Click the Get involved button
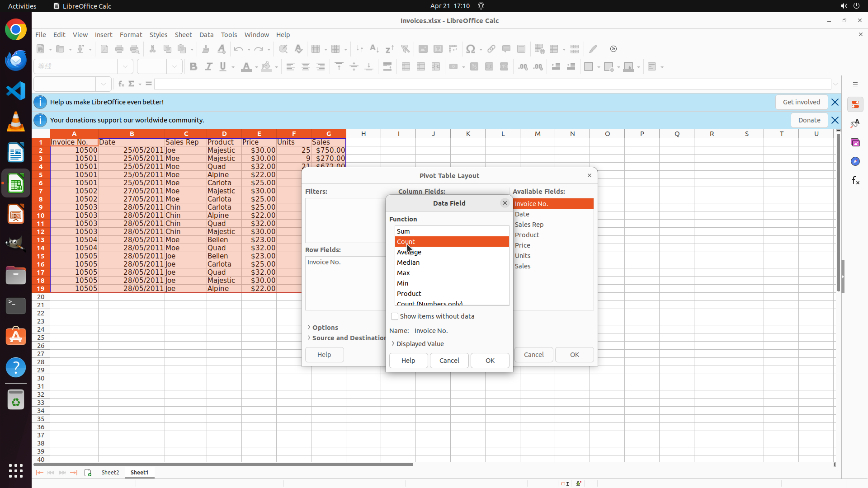The width and height of the screenshot is (868, 488). pyautogui.click(x=801, y=102)
